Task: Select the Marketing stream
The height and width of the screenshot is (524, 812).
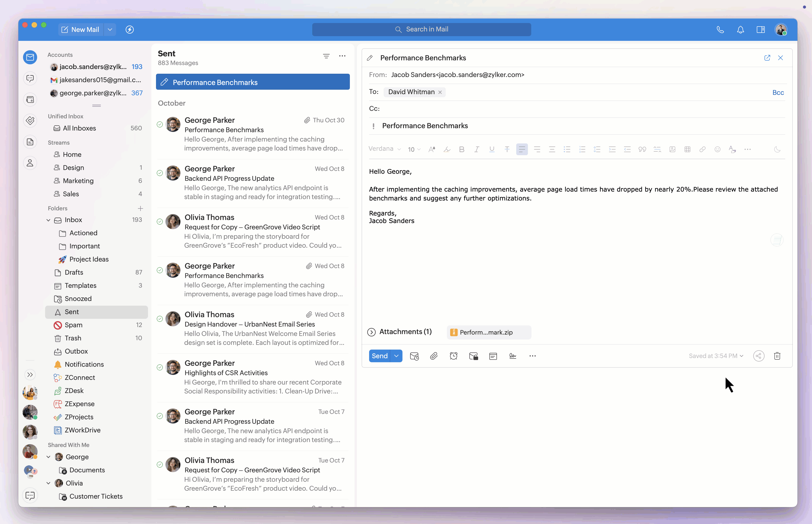Action: click(78, 181)
